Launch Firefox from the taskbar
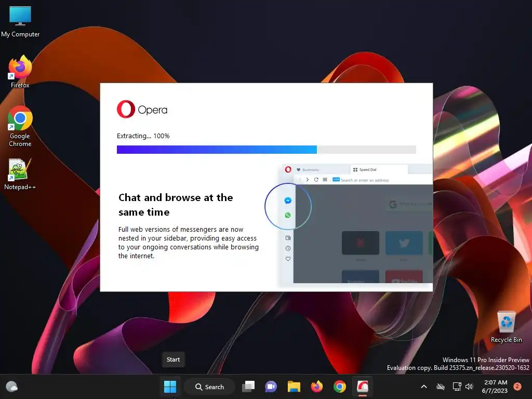Screen dimensions: 532x399 coord(317,387)
